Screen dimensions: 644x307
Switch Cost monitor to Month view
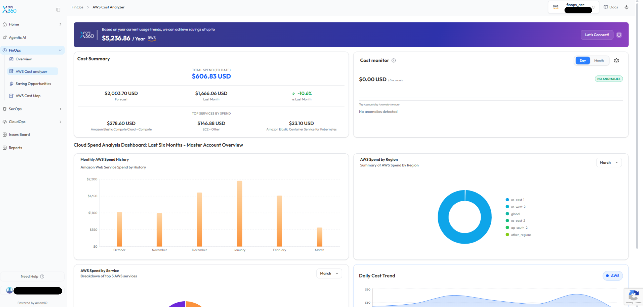coord(599,61)
